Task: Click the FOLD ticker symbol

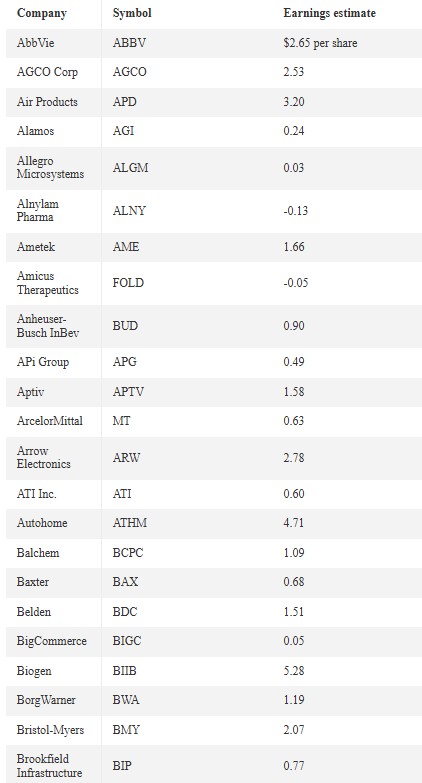Action: tap(128, 283)
